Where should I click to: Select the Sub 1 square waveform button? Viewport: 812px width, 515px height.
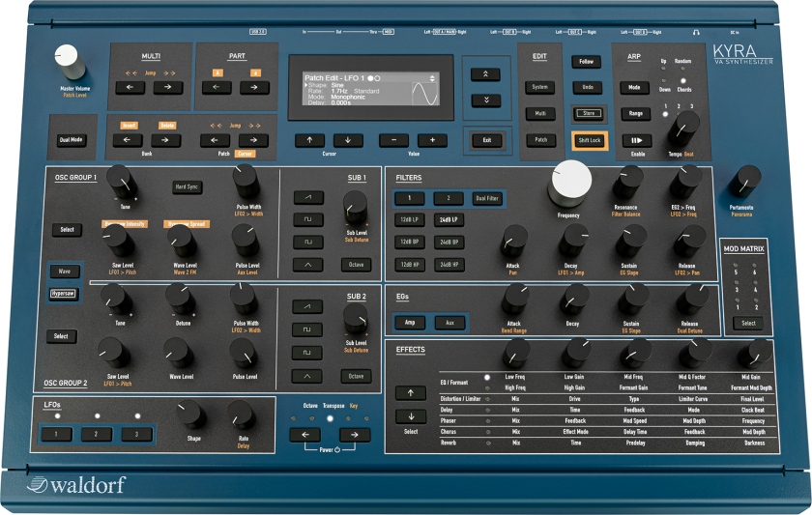tap(308, 219)
